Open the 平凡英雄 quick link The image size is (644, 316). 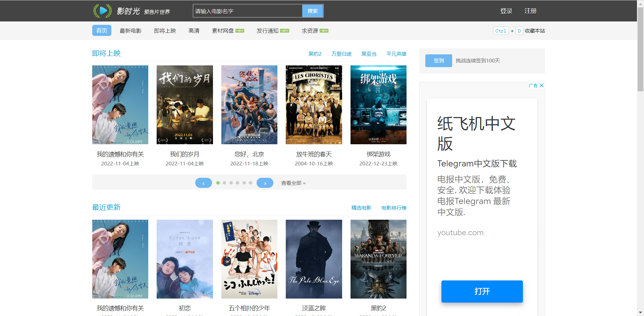[396, 54]
